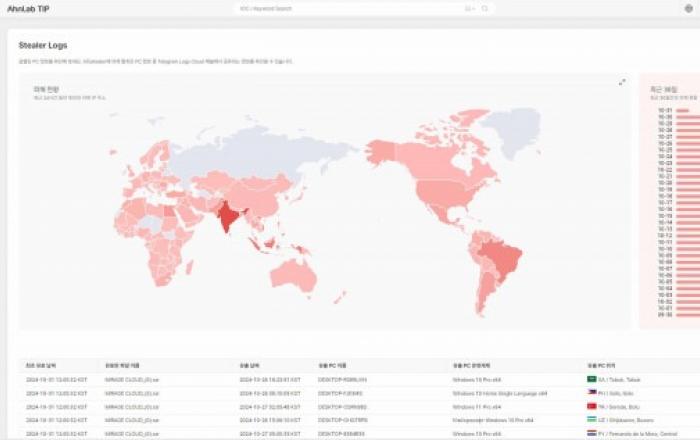The height and width of the screenshot is (440, 700).
Task: Click the Turkey flag in third row
Action: (591, 408)
